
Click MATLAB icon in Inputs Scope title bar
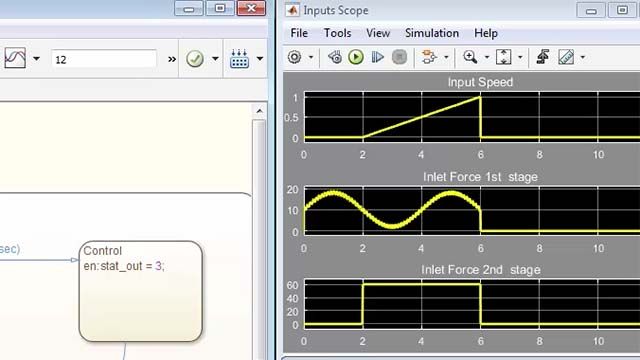pyautogui.click(x=292, y=10)
